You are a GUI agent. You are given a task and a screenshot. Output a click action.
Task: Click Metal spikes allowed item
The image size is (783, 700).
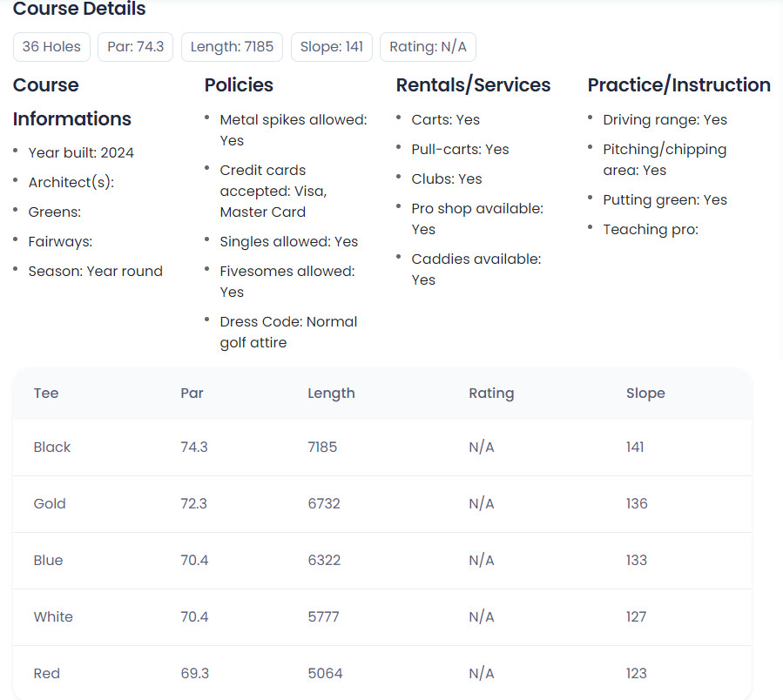pos(294,131)
